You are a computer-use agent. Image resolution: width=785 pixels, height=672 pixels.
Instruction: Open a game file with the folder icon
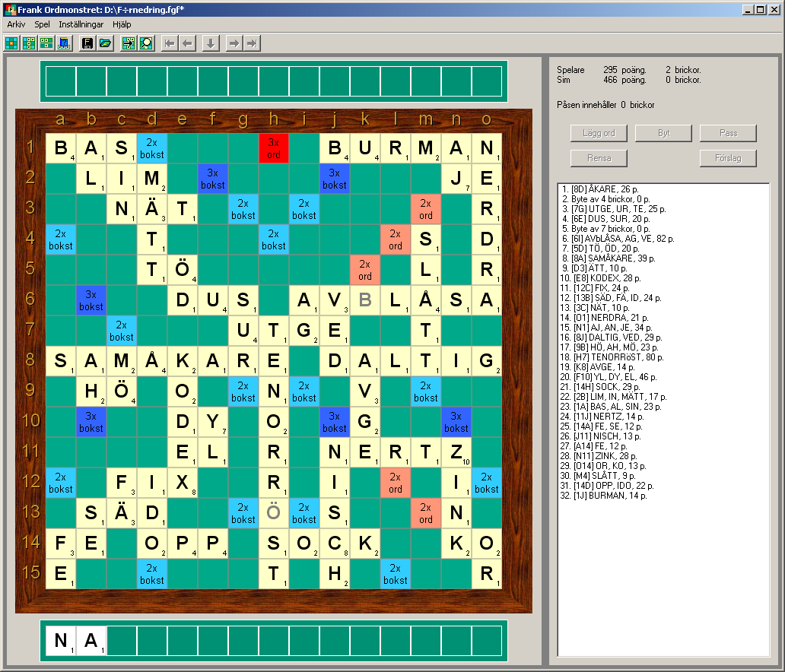[x=105, y=43]
